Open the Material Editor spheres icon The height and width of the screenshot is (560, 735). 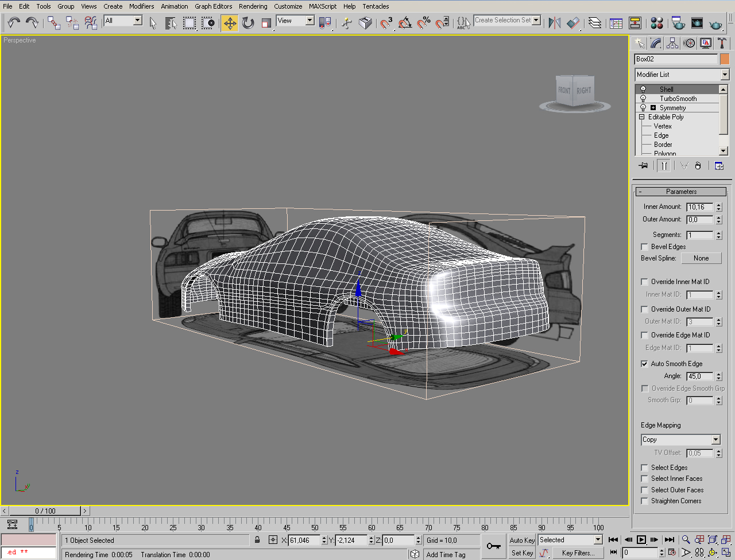(x=657, y=23)
